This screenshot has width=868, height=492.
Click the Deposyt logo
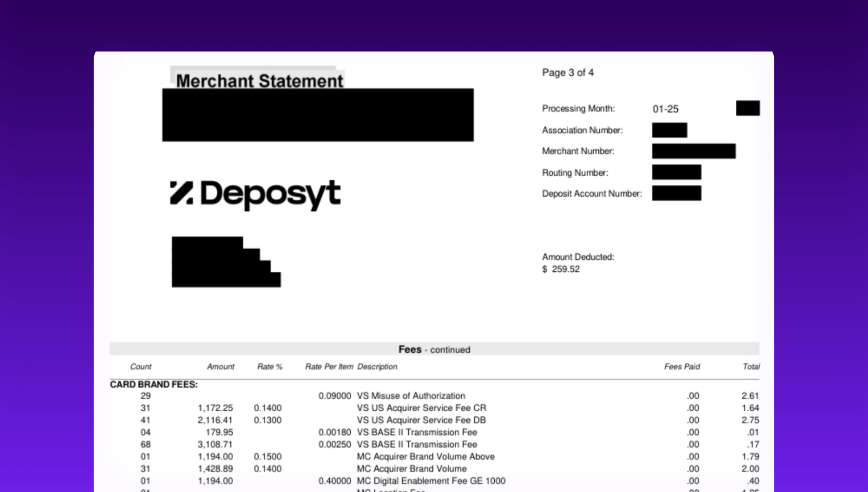[x=255, y=195]
